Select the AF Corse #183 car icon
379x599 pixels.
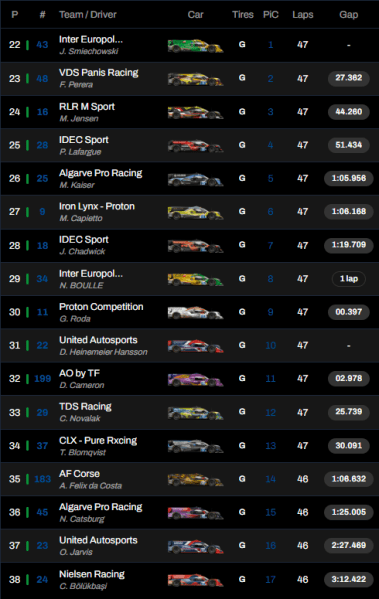195,479
